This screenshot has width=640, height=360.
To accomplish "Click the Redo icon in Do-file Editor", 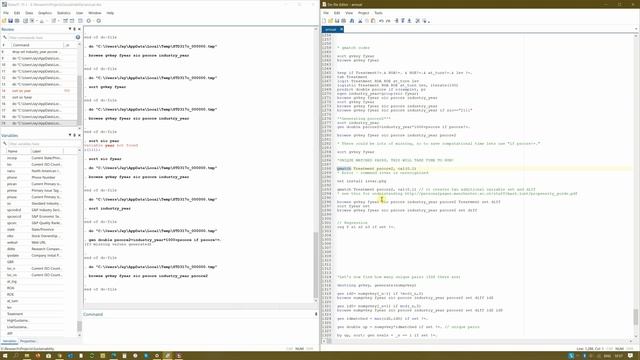I will pyautogui.click(x=388, y=21).
